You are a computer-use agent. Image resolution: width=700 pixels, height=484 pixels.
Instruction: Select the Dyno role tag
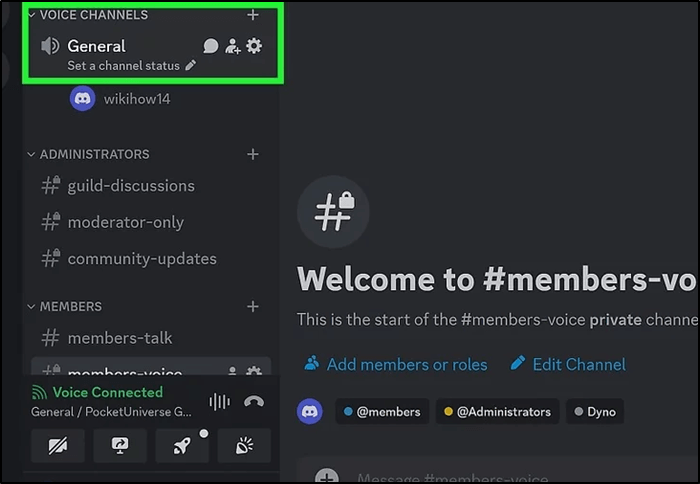tap(595, 411)
